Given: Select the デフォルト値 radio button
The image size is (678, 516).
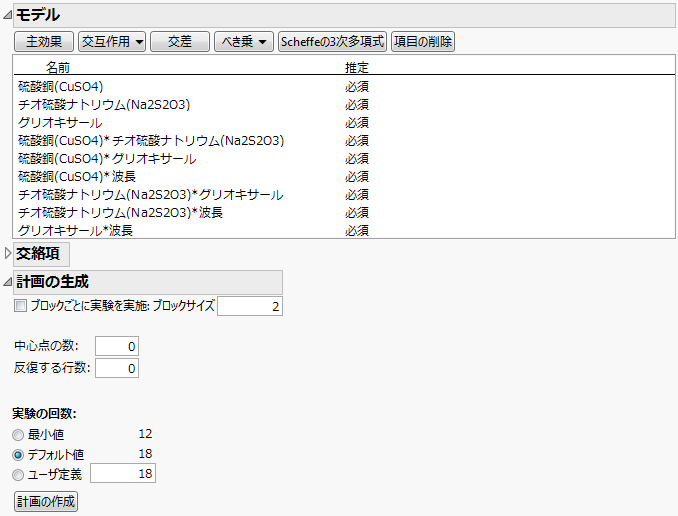Looking at the screenshot, I should 19,454.
